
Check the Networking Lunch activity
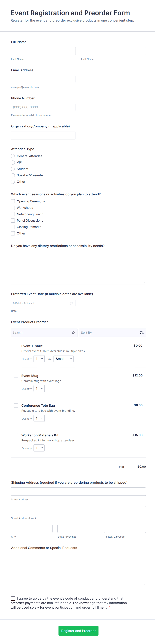pos(13,214)
